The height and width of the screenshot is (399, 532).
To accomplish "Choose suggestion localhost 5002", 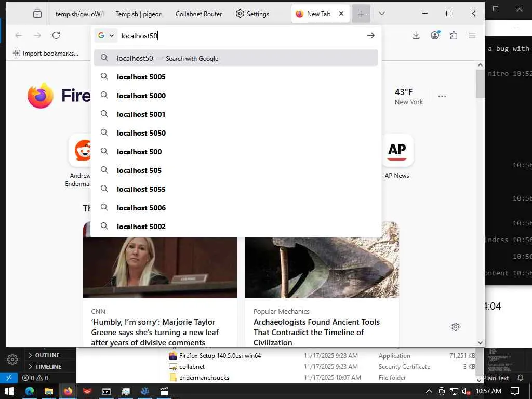I will tap(236, 226).
